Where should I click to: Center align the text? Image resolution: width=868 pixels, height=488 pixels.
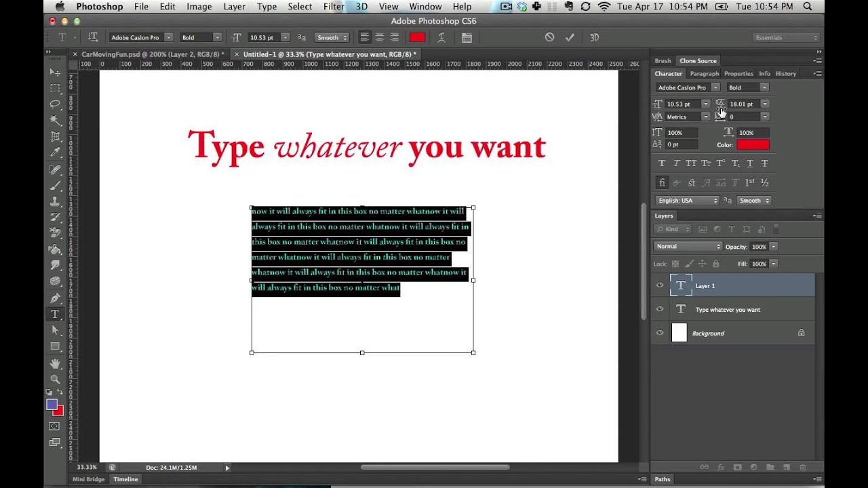pos(380,37)
